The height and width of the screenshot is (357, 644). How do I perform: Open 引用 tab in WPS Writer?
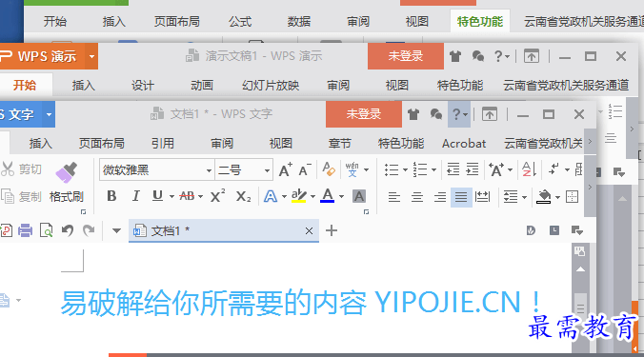pos(162,143)
